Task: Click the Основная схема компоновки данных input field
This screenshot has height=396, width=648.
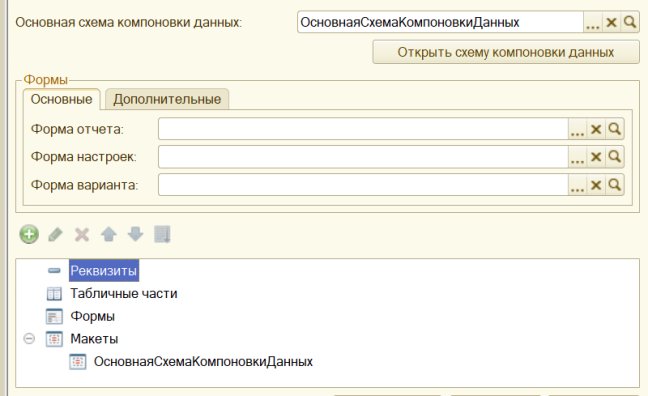Action: pos(440,22)
